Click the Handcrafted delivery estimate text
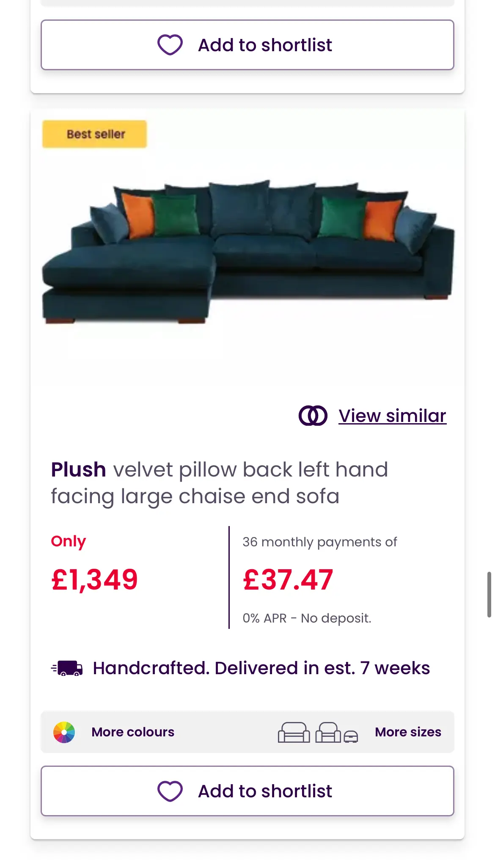 (261, 668)
